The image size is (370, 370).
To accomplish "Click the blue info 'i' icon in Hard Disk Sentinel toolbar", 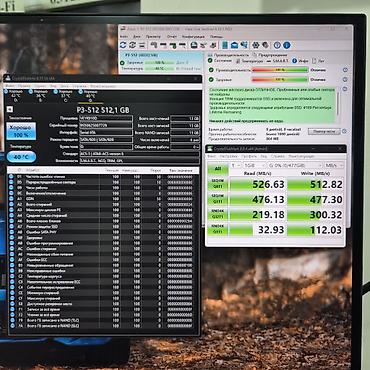I will 287,45.
